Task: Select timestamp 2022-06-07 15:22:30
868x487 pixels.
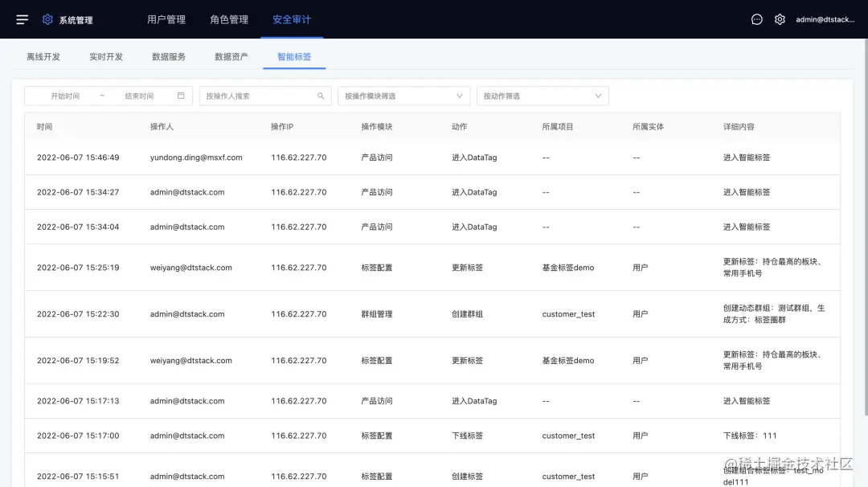Action: click(78, 313)
